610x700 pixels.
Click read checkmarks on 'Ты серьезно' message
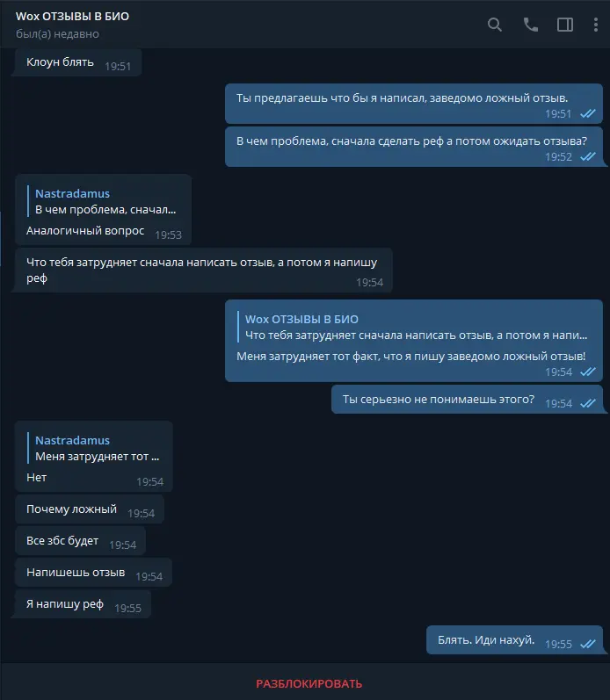pyautogui.click(x=588, y=403)
